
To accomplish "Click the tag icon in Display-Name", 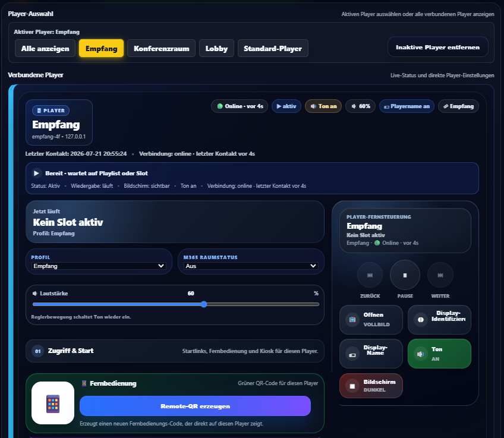I will (x=352, y=354).
